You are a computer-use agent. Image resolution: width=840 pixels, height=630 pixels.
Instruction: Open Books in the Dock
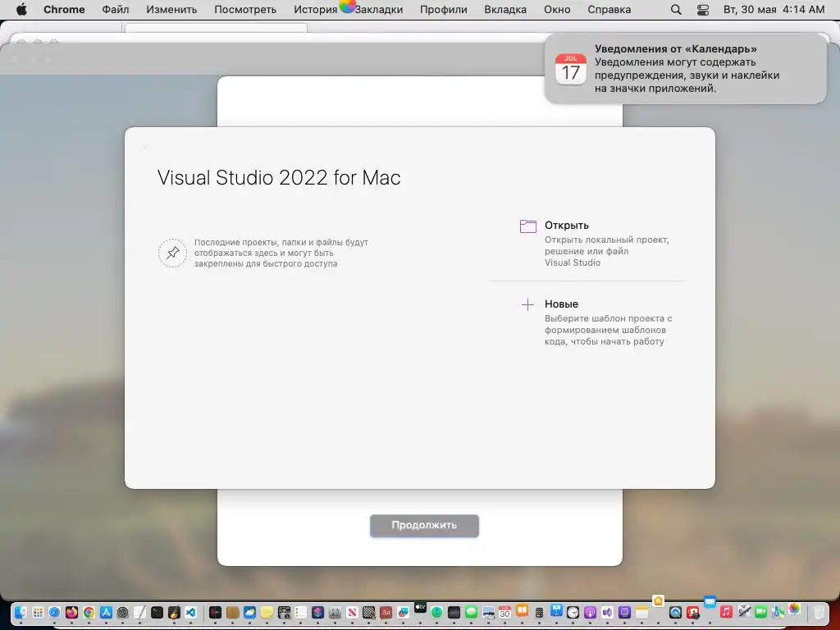tap(522, 610)
